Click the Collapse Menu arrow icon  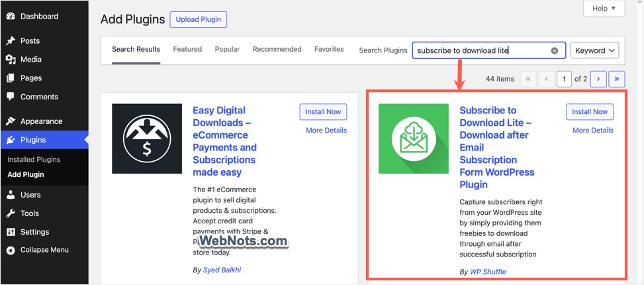tap(11, 250)
